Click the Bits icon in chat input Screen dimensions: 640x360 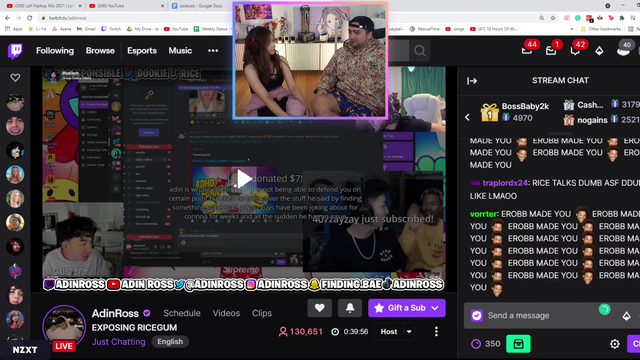click(626, 316)
